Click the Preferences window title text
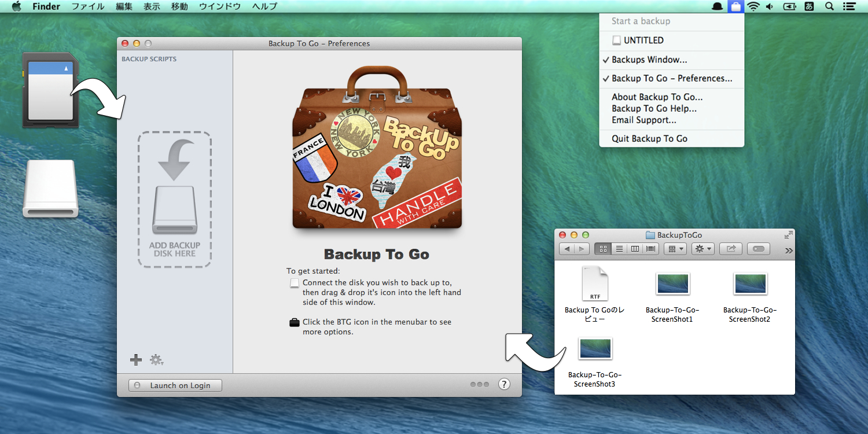The width and height of the screenshot is (868, 434). [x=319, y=43]
